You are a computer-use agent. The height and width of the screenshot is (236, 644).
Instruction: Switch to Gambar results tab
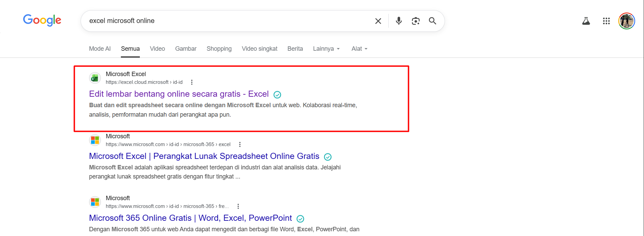click(186, 49)
